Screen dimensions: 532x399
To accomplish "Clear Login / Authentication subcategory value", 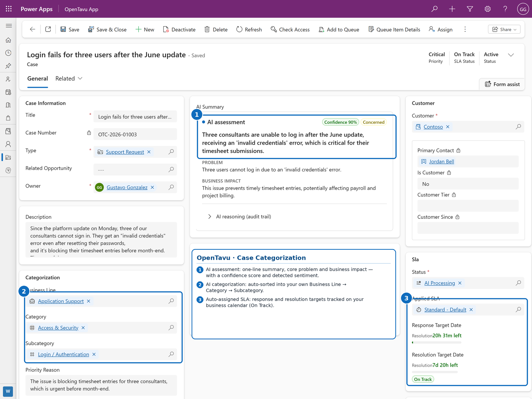I will (94, 354).
